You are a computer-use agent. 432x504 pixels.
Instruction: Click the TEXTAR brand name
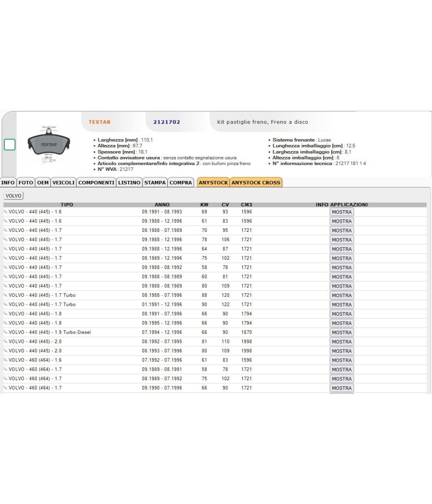100,122
